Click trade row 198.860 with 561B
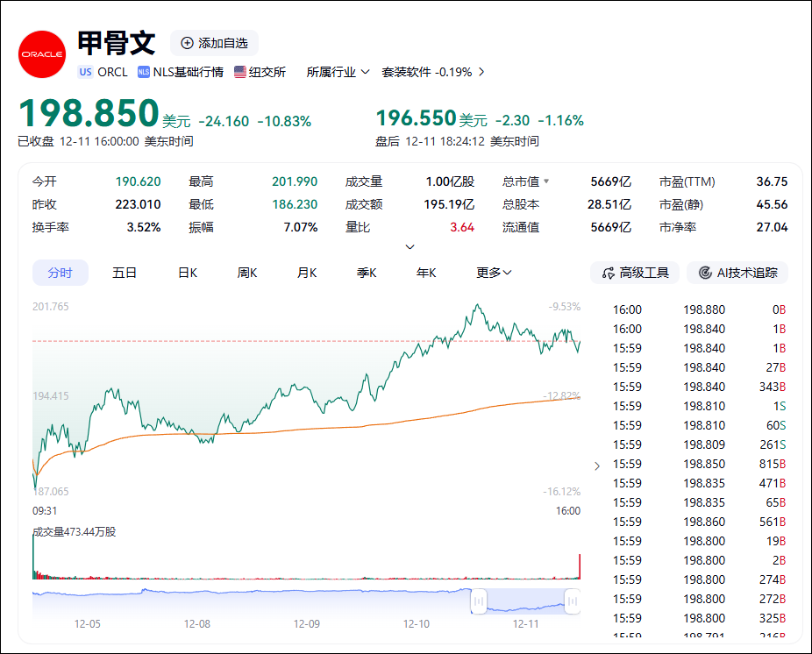Screen dimensions: 812x654 tap(699, 522)
